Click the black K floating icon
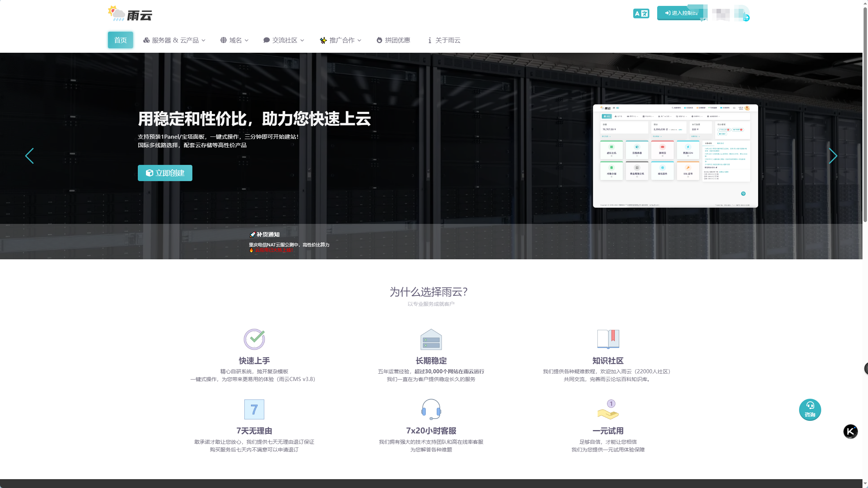Screen dimensions: 868x488 (851, 431)
